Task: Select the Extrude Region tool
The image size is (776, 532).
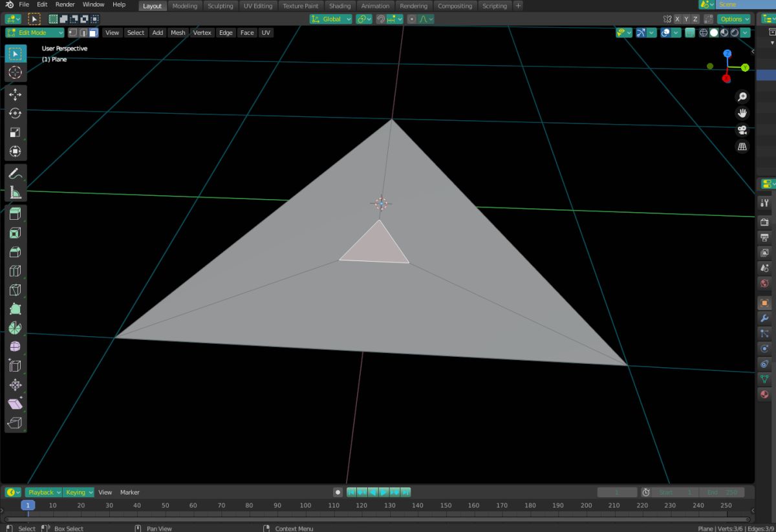Action: click(16, 214)
